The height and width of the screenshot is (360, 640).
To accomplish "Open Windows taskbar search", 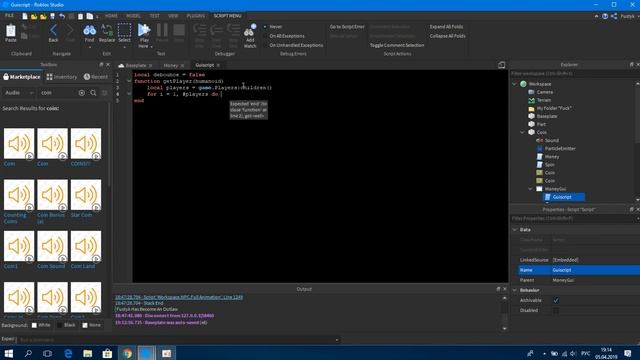I will [28, 353].
